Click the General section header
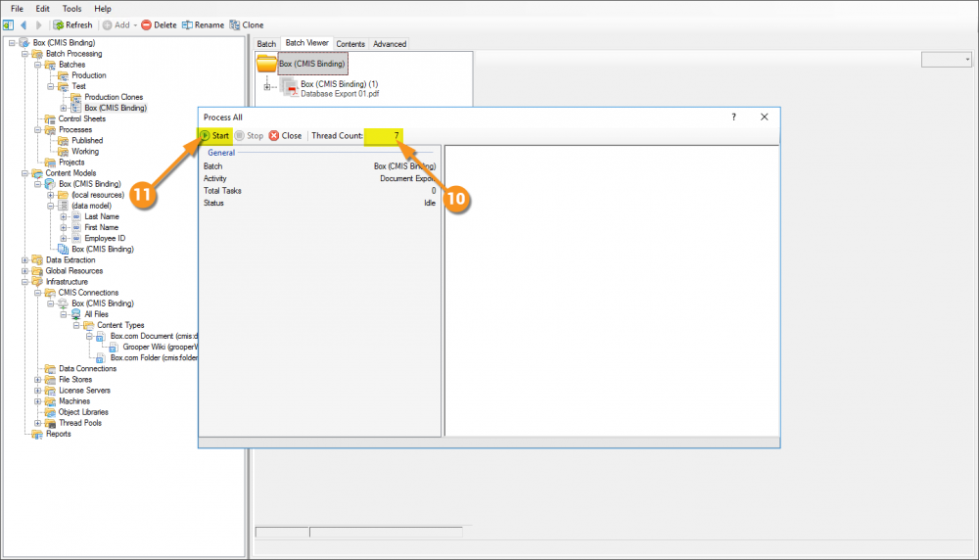 click(x=221, y=153)
